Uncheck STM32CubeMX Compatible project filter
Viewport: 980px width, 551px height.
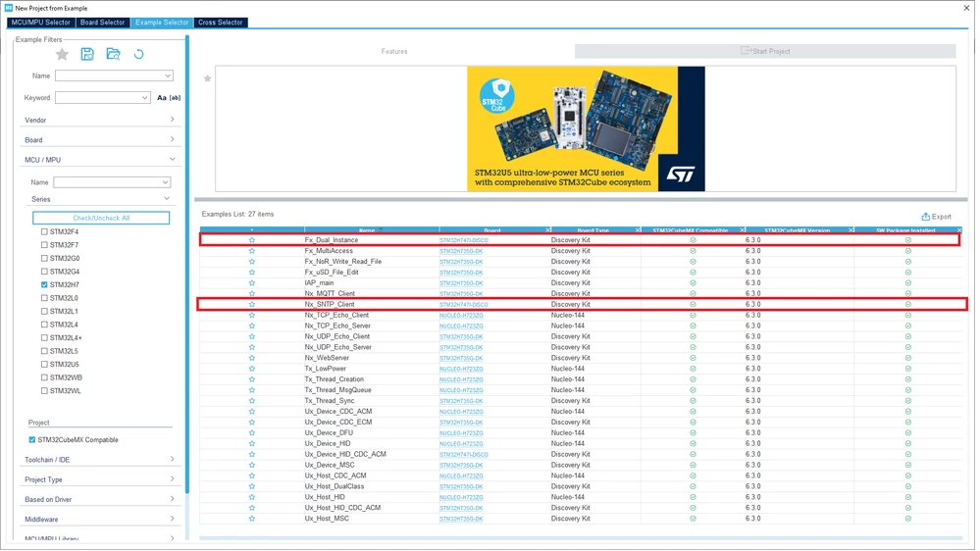[x=31, y=440]
